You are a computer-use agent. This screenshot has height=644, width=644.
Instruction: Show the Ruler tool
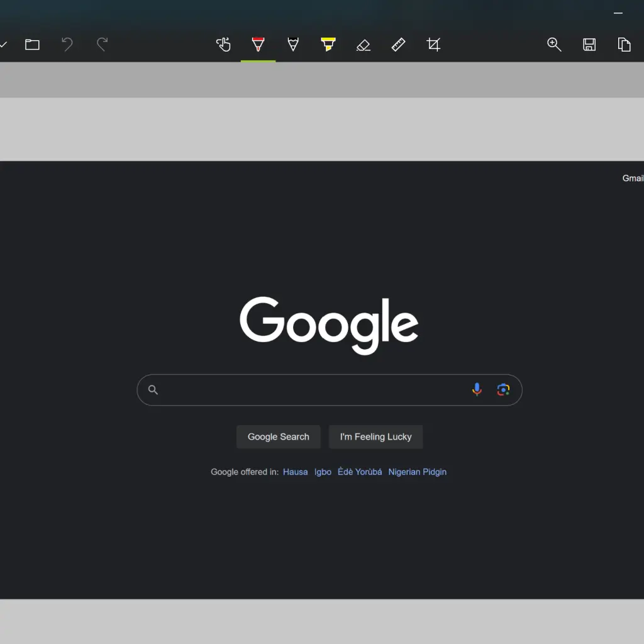click(398, 45)
